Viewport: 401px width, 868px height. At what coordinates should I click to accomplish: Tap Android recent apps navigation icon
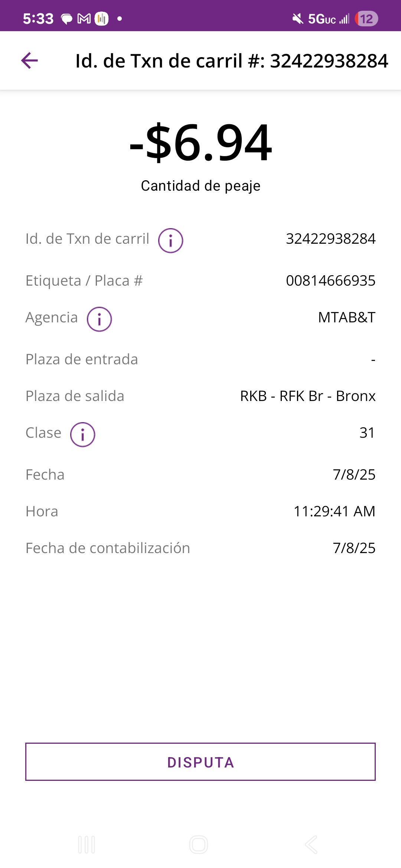tap(87, 845)
